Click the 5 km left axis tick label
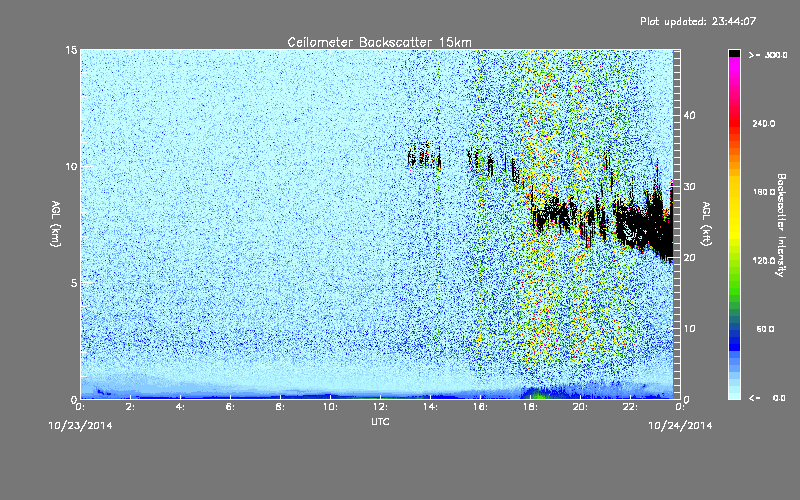 [74, 283]
